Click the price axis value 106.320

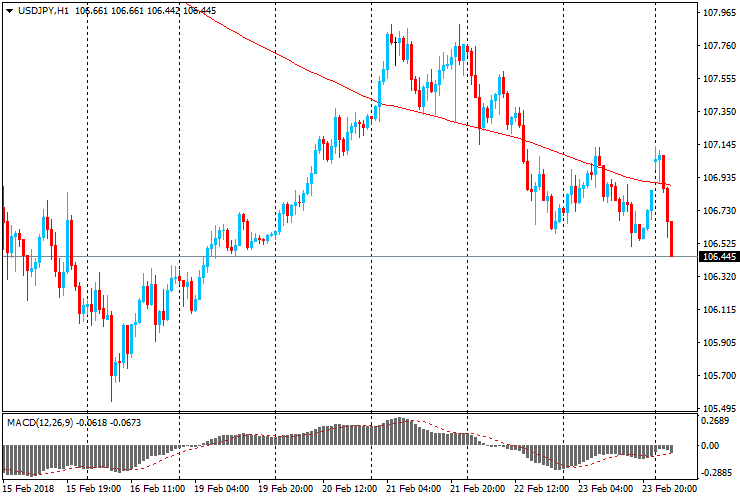pos(719,276)
